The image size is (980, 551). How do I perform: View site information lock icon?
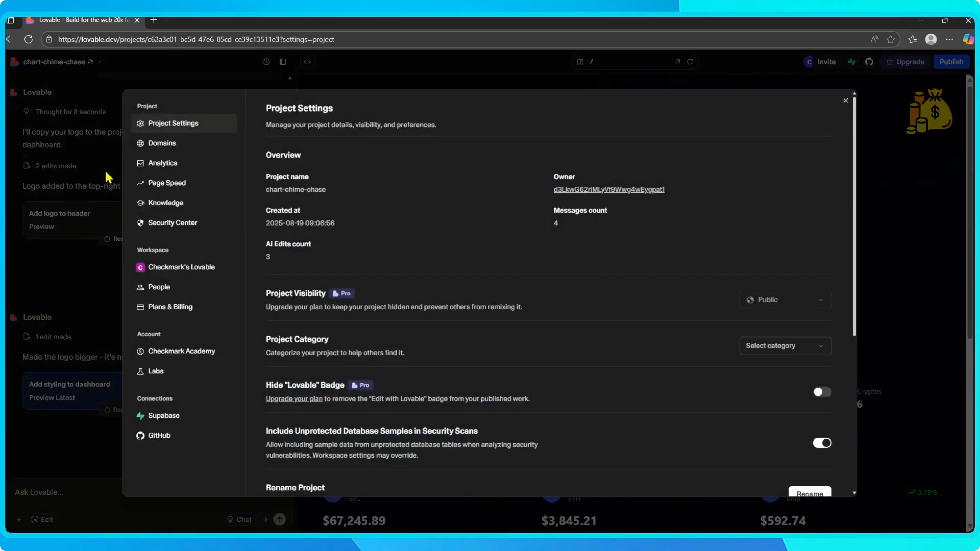(x=49, y=39)
